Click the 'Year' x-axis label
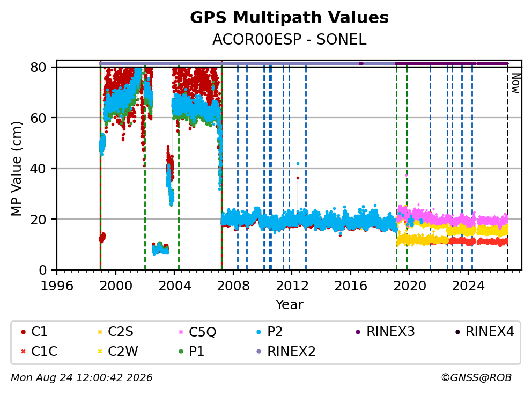This screenshot has height=394, width=532. click(289, 305)
